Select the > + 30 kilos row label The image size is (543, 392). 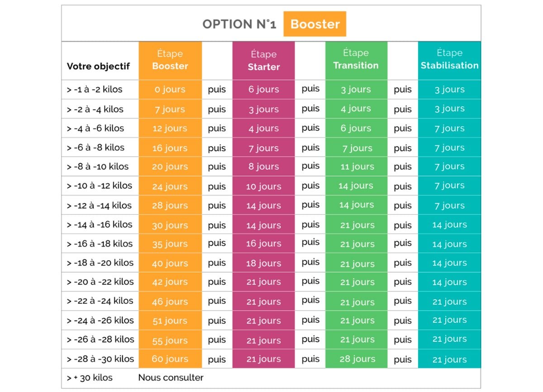pyautogui.click(x=90, y=378)
